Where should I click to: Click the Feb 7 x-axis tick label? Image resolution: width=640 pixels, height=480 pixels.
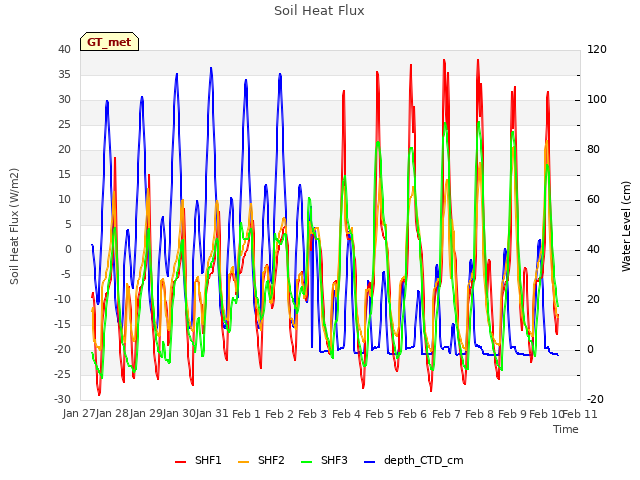[x=446, y=414]
